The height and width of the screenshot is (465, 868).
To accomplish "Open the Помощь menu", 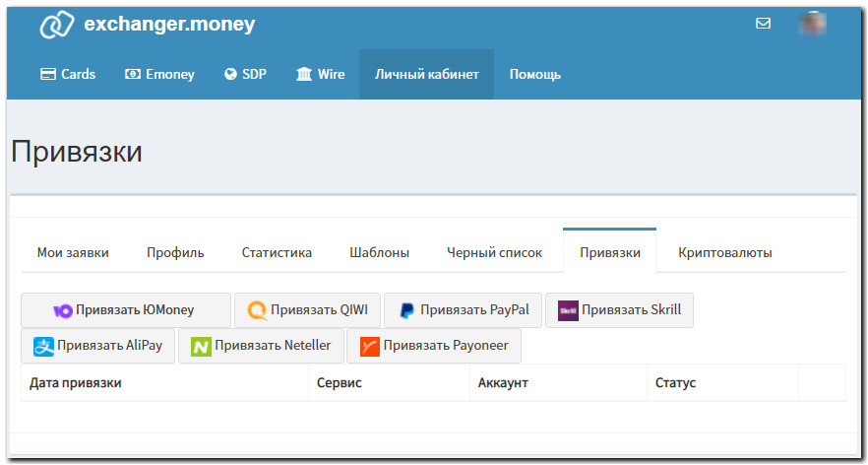I will 534,74.
